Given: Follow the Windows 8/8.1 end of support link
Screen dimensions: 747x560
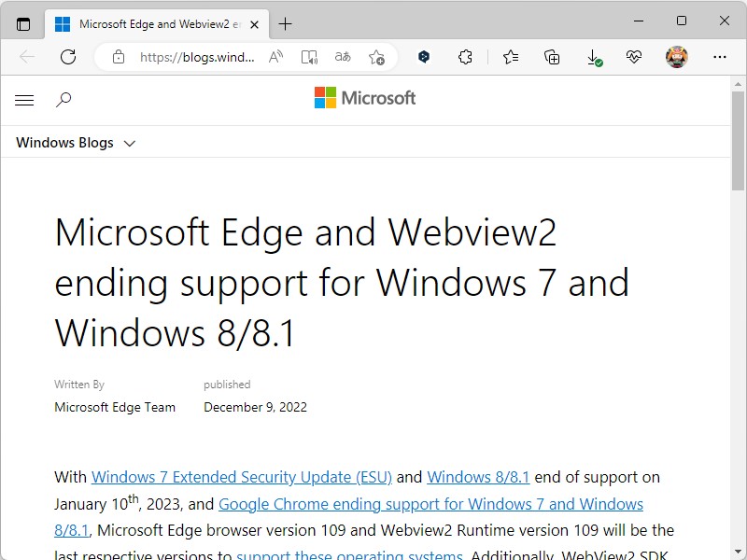Looking at the screenshot, I should pyautogui.click(x=478, y=477).
